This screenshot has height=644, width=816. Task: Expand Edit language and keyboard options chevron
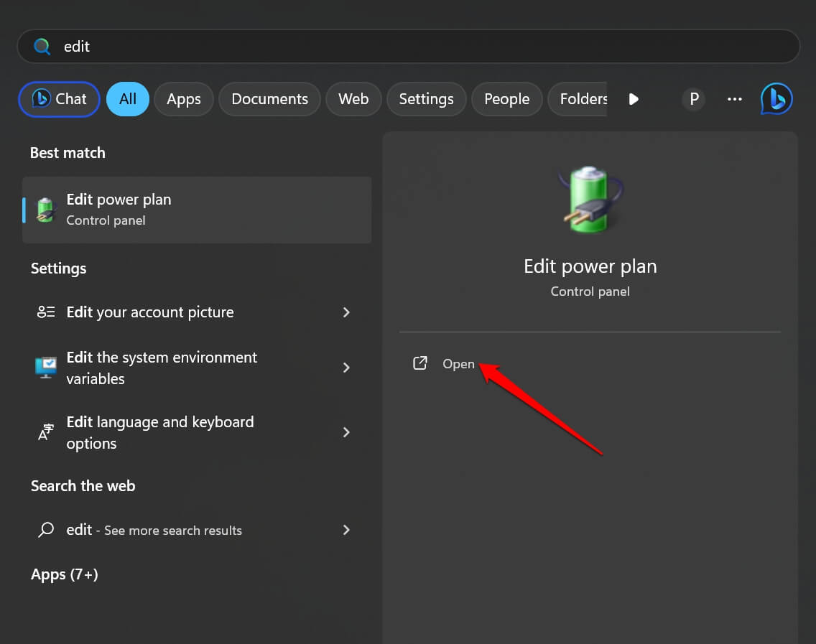point(346,432)
